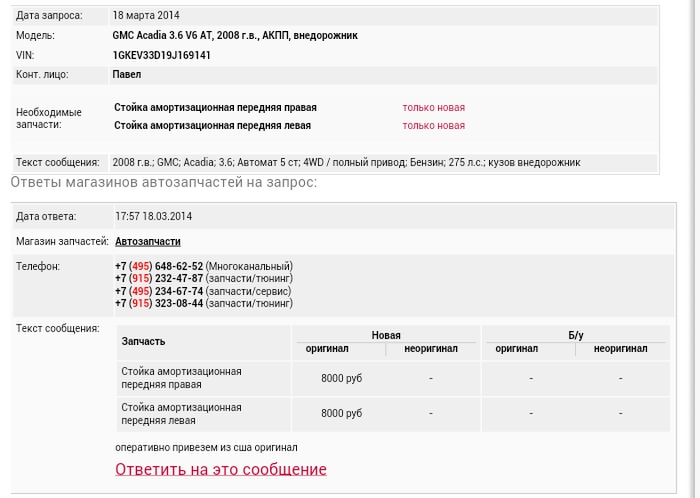
Task: Click the 8000 руб price for right strut
Action: tap(341, 378)
